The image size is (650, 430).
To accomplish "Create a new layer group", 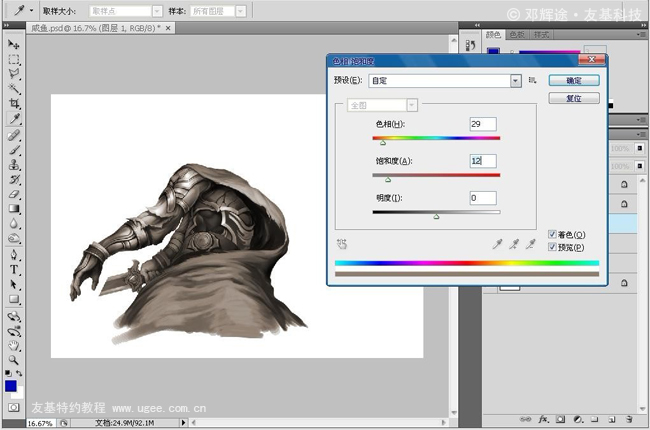I will (594, 420).
